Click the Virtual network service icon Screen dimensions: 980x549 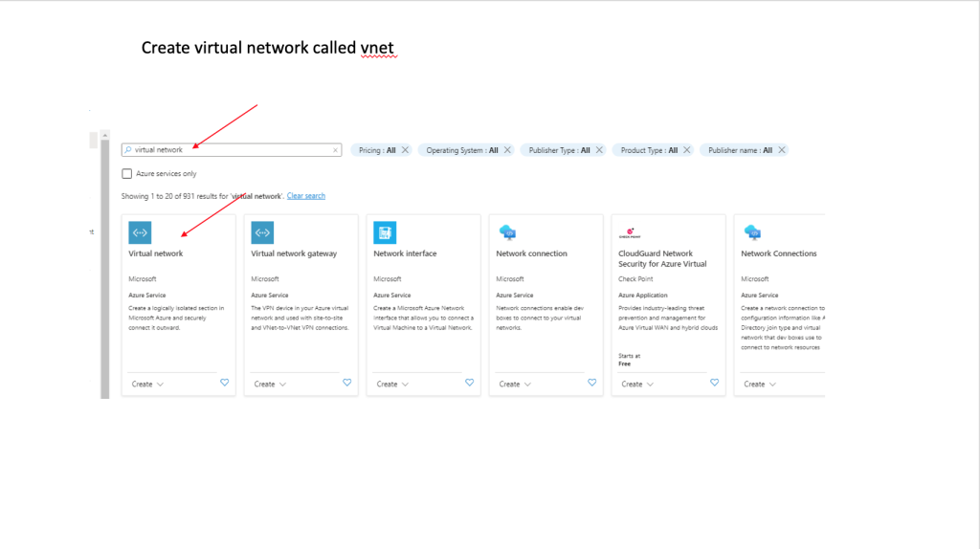click(x=140, y=232)
